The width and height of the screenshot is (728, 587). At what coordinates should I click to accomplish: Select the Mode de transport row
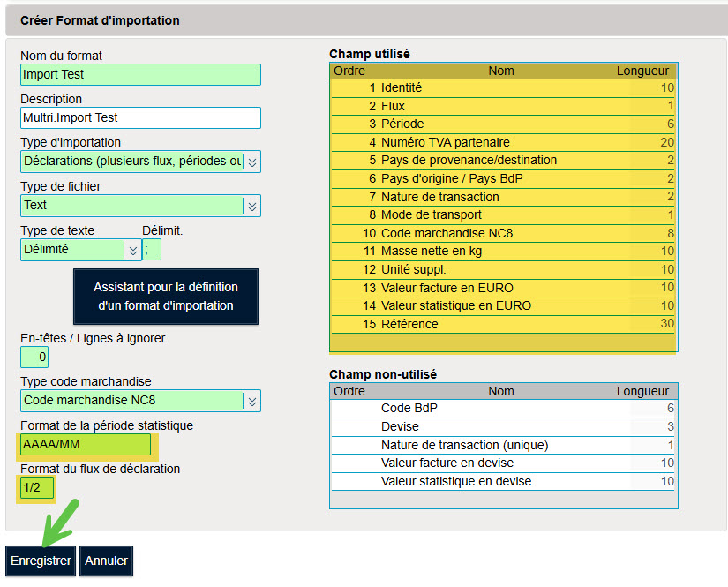(503, 215)
